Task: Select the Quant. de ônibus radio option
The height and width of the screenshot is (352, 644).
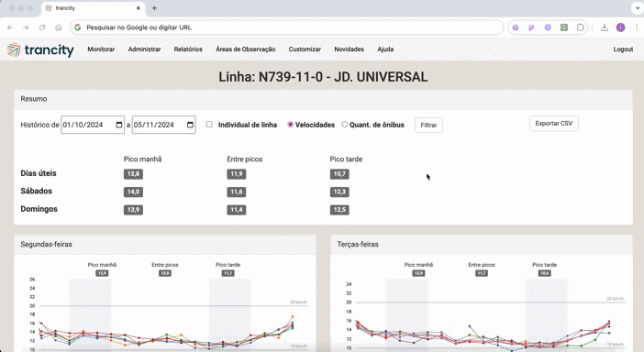Action: point(345,125)
